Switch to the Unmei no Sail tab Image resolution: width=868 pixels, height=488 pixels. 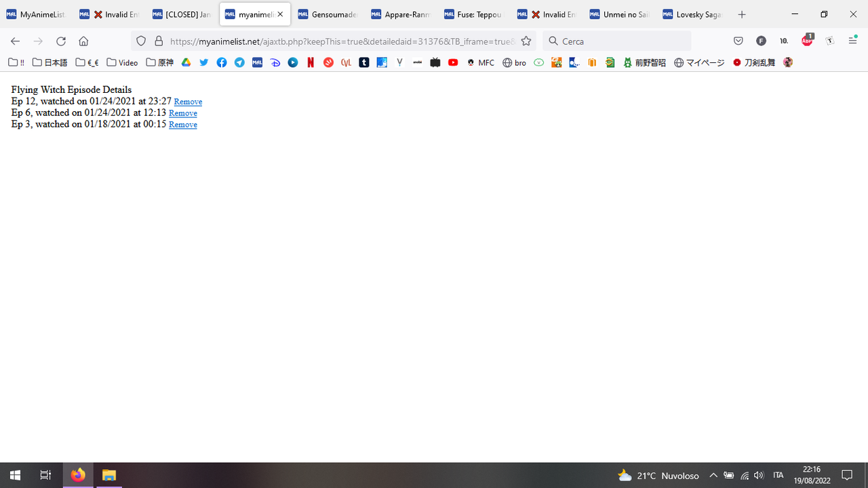point(619,14)
